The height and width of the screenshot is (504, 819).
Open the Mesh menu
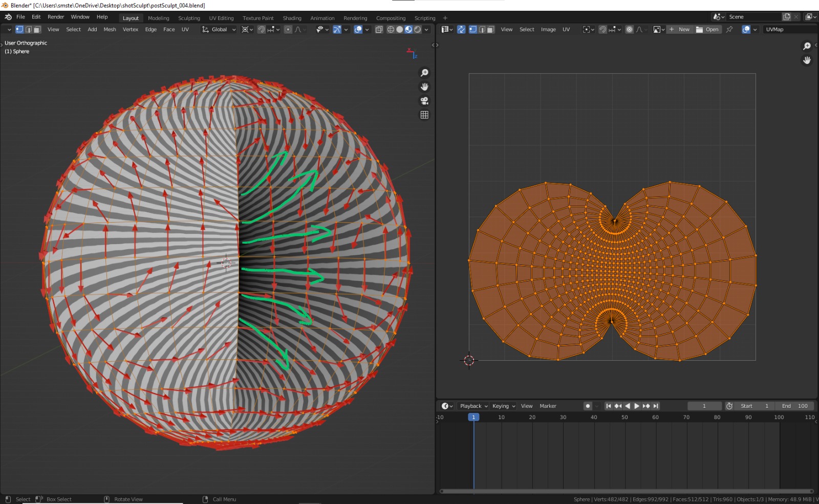[110, 29]
